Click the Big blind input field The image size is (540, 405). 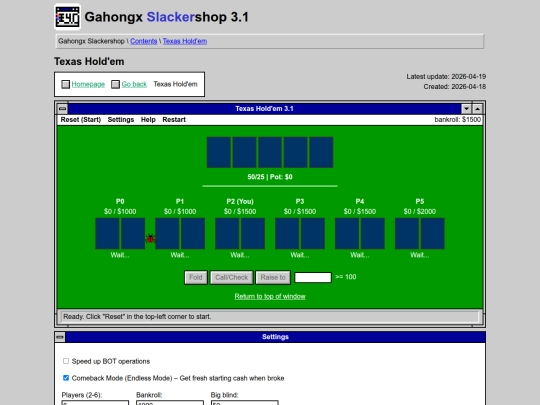coord(245,403)
